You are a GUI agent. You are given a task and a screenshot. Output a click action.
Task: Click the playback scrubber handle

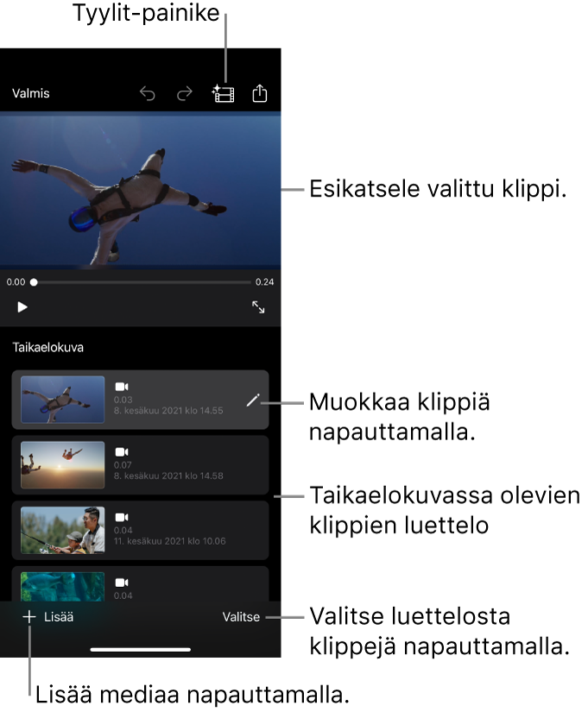click(x=34, y=282)
